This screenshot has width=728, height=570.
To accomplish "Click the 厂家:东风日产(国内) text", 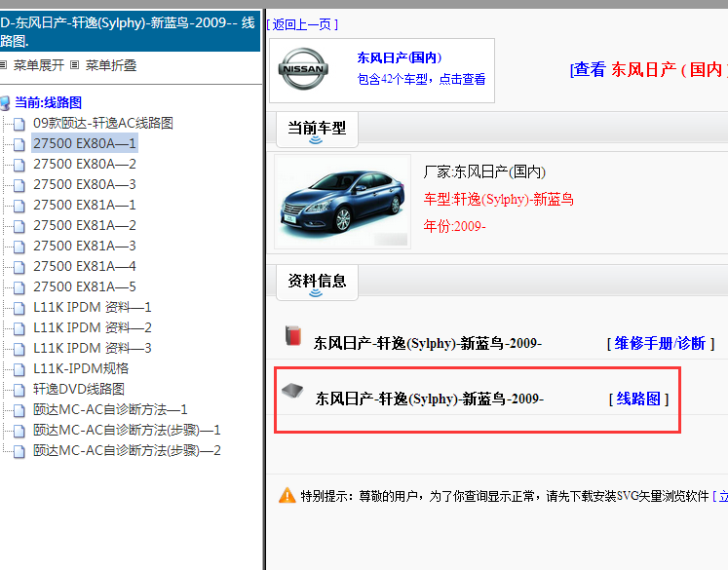I will click(x=484, y=172).
